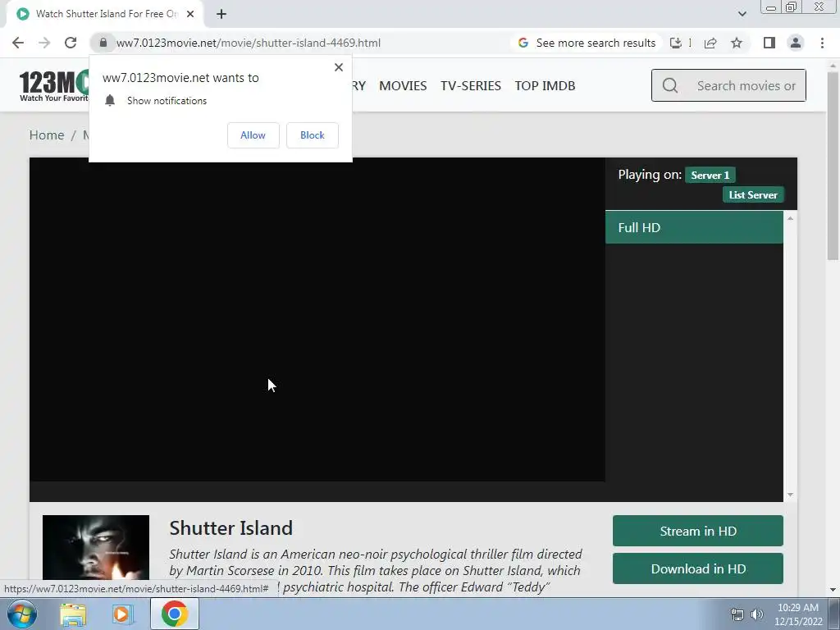Open the tab search chevron
Image resolution: width=840 pixels, height=630 pixels.
coord(742,14)
